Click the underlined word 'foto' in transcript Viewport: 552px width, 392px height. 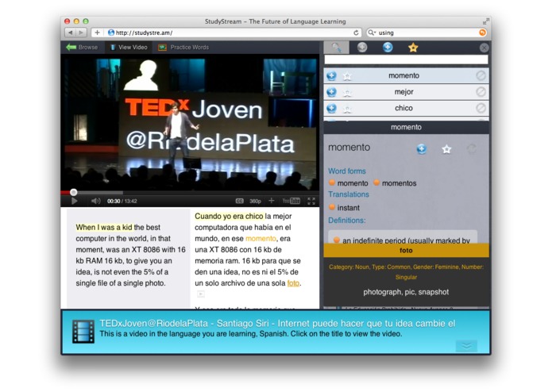pos(293,283)
